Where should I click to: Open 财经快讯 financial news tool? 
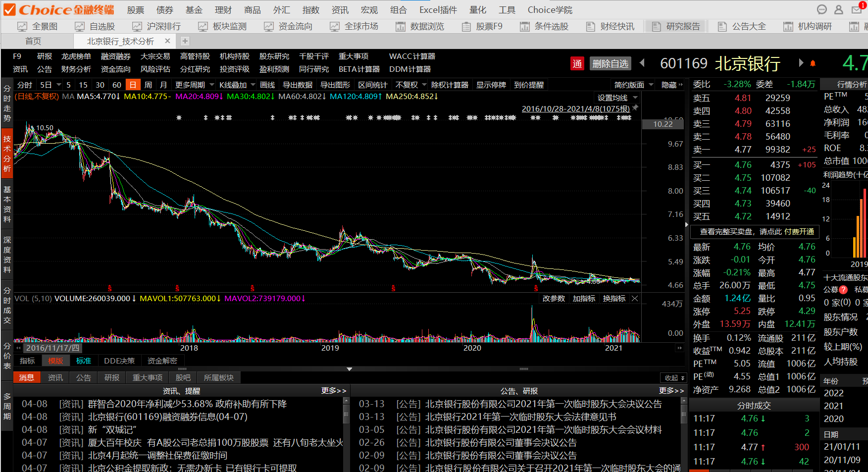point(610,26)
